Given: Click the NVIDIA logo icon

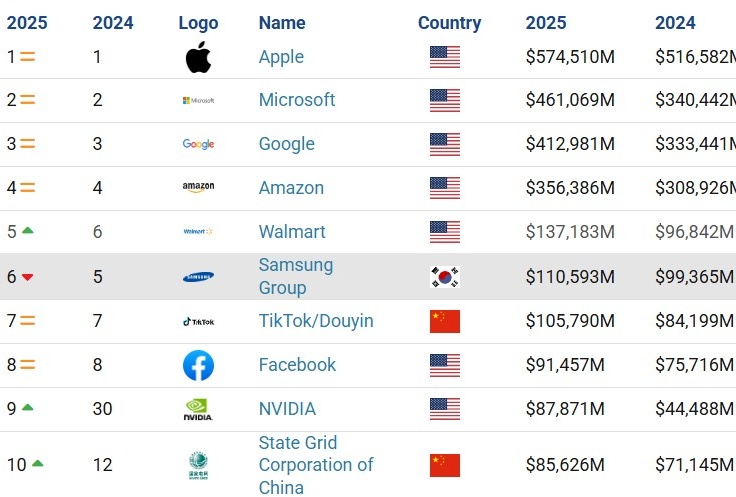Looking at the screenshot, I should pos(198,409).
